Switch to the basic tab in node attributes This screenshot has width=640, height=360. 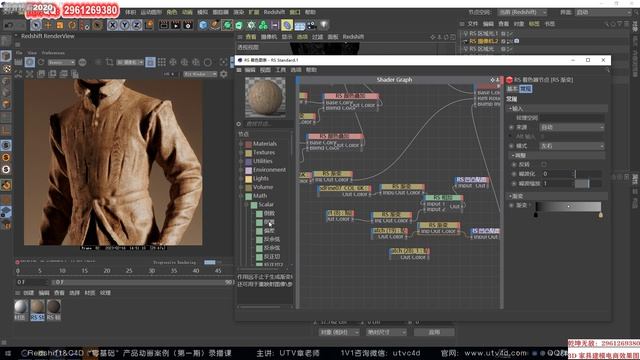coord(512,89)
